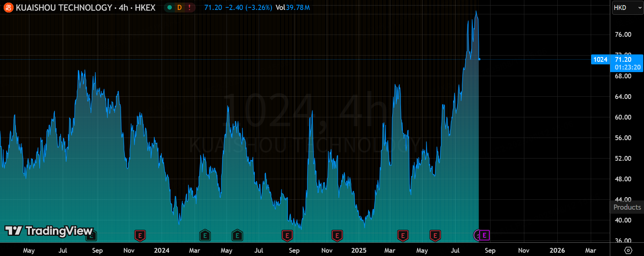This screenshot has width=644, height=256.
Task: Open red earnings marker near Nov 2024
Action: (x=337, y=235)
